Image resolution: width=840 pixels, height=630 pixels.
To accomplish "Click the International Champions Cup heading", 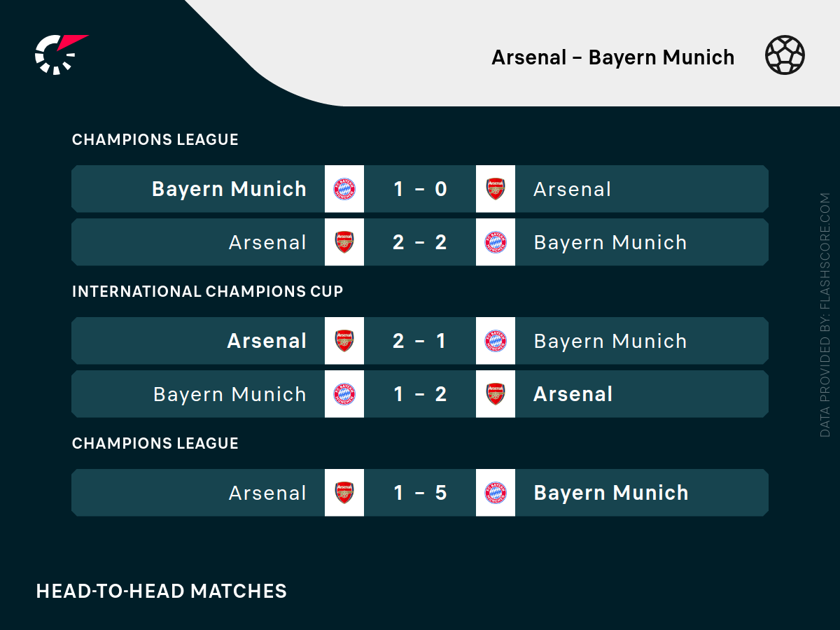I will [x=207, y=291].
